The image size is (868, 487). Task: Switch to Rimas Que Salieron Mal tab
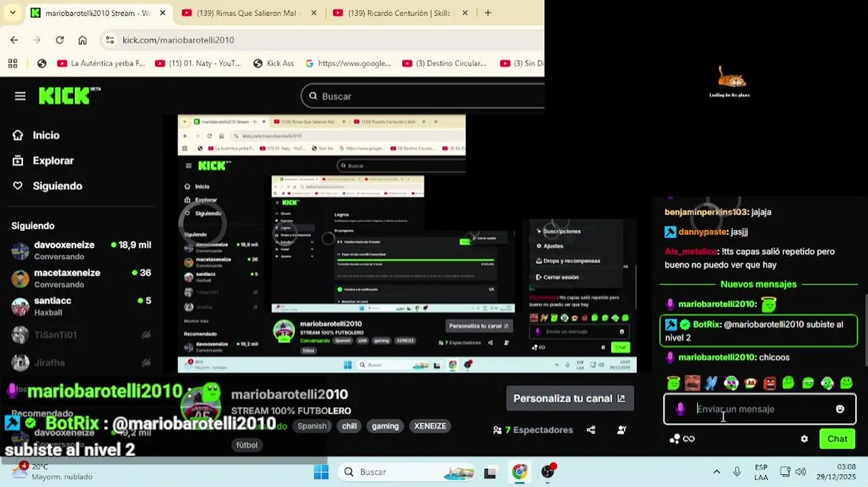click(249, 13)
